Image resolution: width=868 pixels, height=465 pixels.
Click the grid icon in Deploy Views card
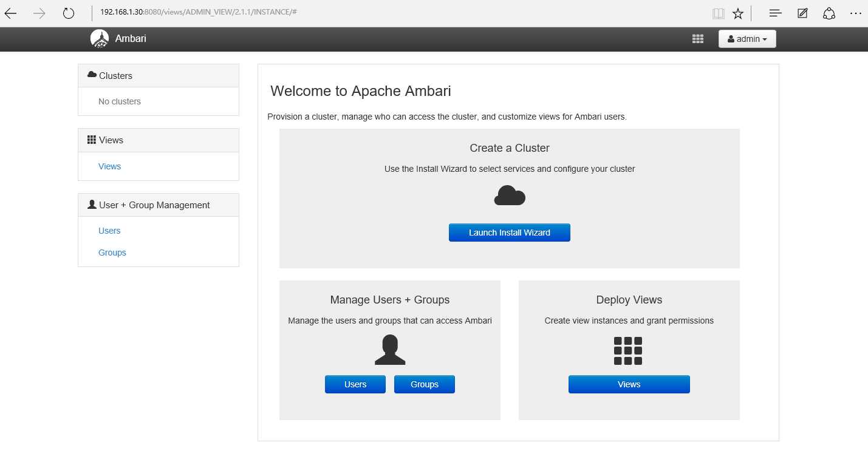click(628, 351)
